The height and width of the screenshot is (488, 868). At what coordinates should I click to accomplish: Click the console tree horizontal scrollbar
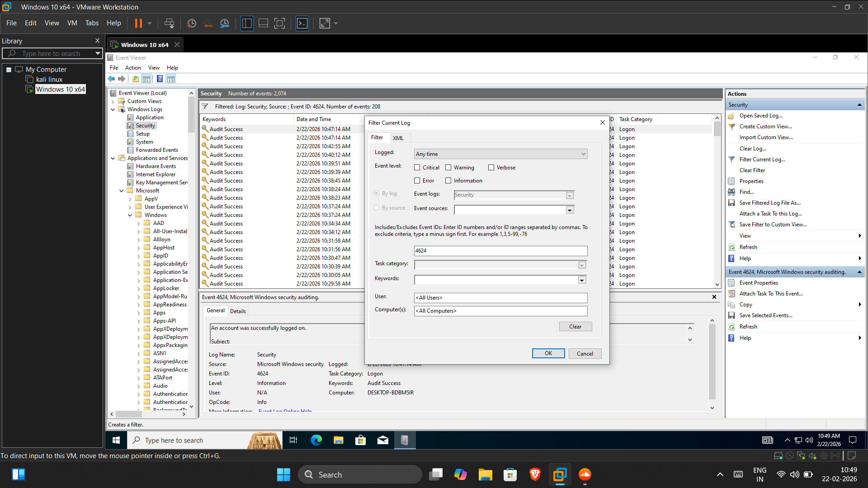pyautogui.click(x=148, y=414)
